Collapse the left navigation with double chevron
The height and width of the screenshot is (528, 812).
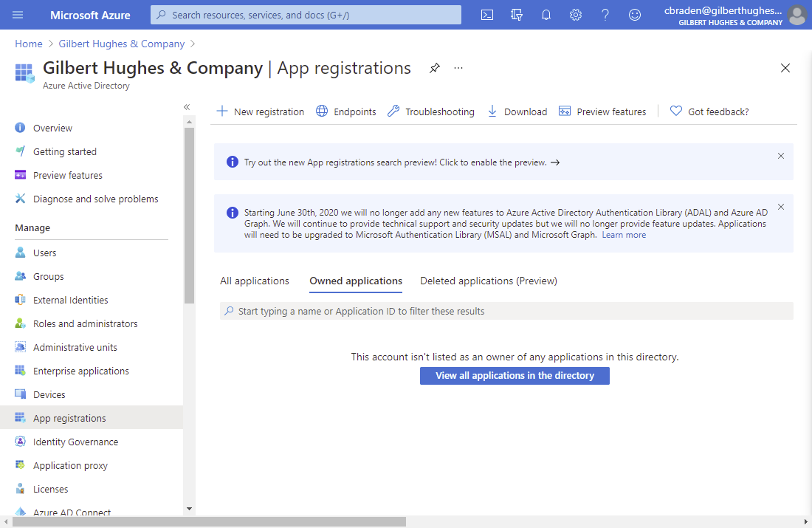point(187,107)
